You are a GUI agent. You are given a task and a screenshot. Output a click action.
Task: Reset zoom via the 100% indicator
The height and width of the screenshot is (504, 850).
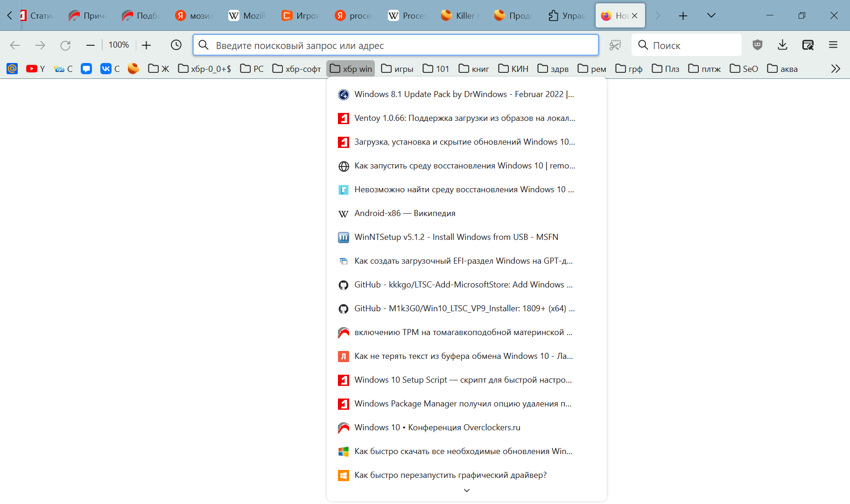[x=119, y=45]
